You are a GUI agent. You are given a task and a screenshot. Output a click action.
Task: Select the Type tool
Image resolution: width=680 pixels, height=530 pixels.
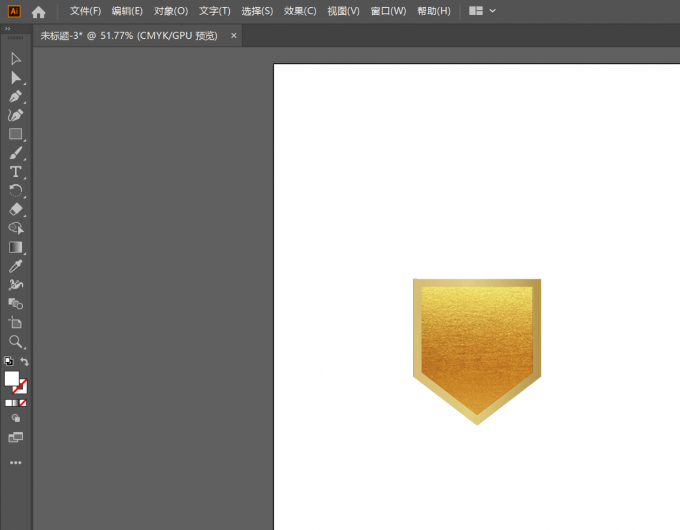point(16,172)
